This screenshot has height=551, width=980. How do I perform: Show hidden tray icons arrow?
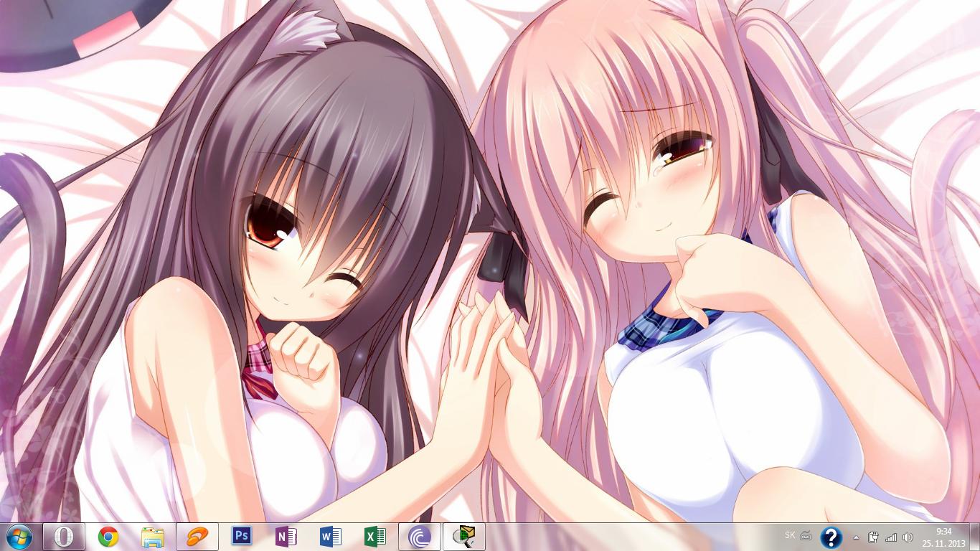856,537
